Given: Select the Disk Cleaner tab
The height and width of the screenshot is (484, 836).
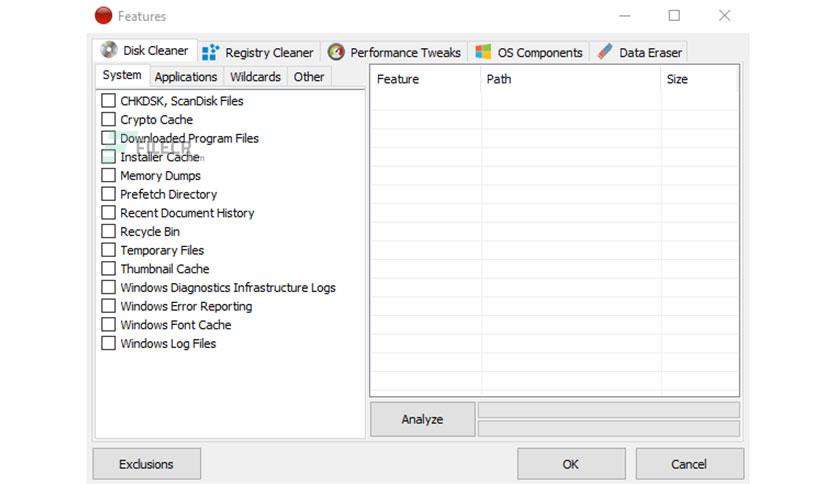Looking at the screenshot, I should pos(145,50).
